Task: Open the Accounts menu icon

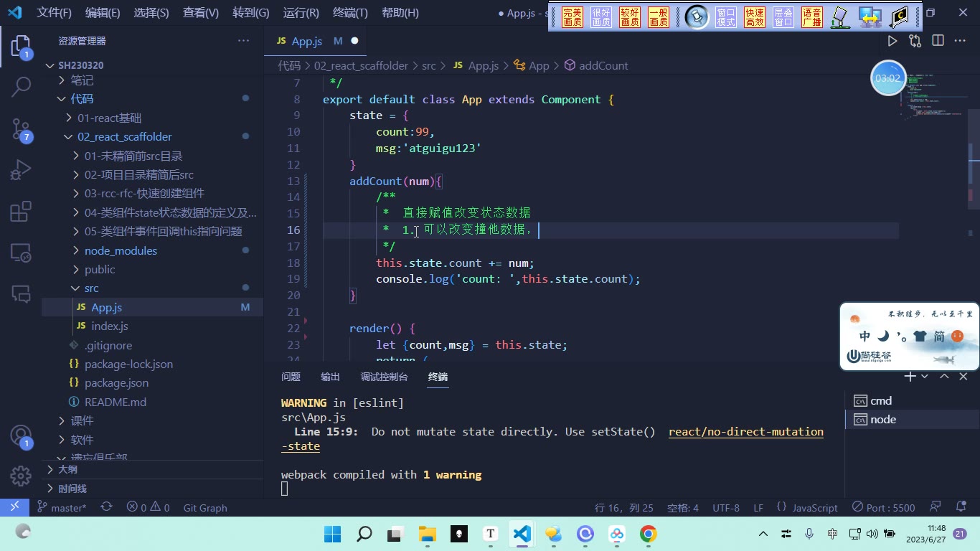Action: [x=21, y=435]
